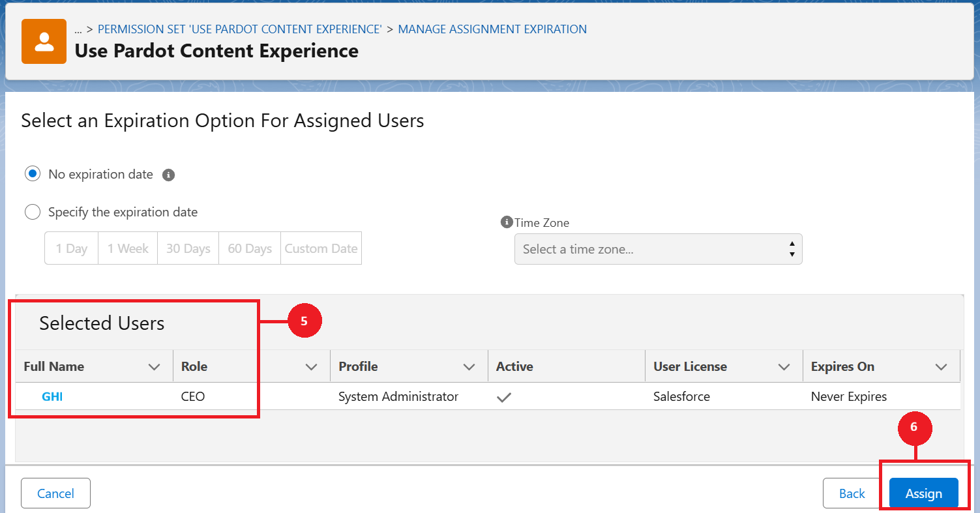Open the Profile column chevron menu
Screen dimensions: 980x513
point(469,367)
